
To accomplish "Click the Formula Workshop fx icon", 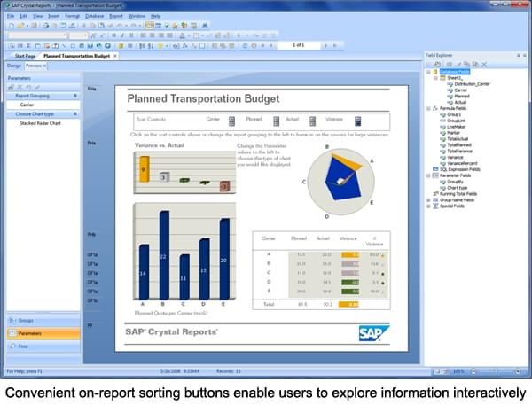I will [x=185, y=46].
